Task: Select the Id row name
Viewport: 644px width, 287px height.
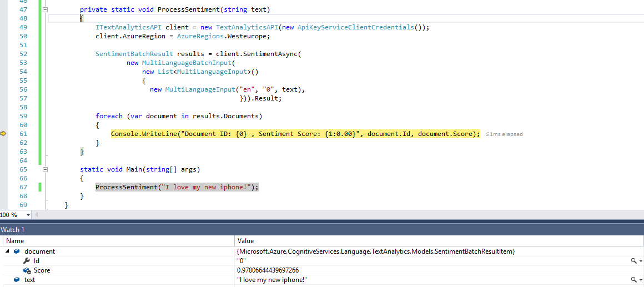Action: pos(37,261)
